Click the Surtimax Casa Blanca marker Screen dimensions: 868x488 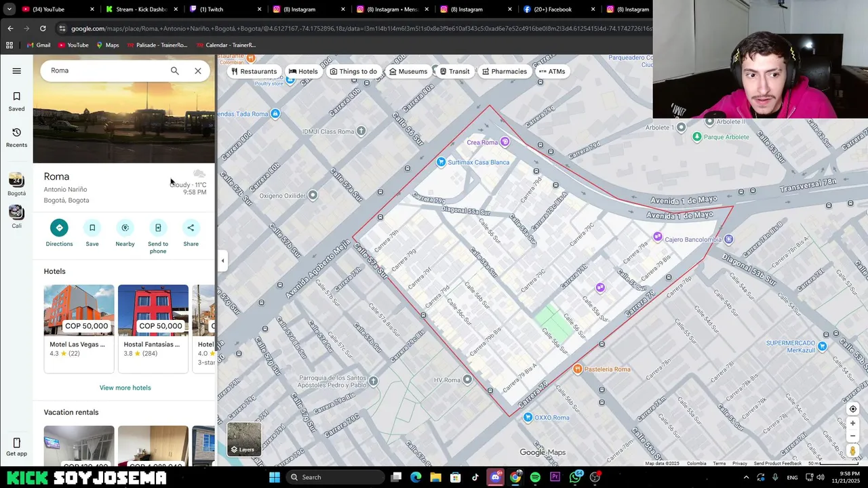441,162
